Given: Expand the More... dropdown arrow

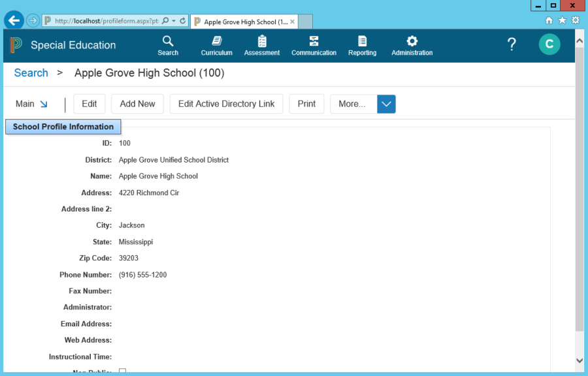Looking at the screenshot, I should pos(386,104).
